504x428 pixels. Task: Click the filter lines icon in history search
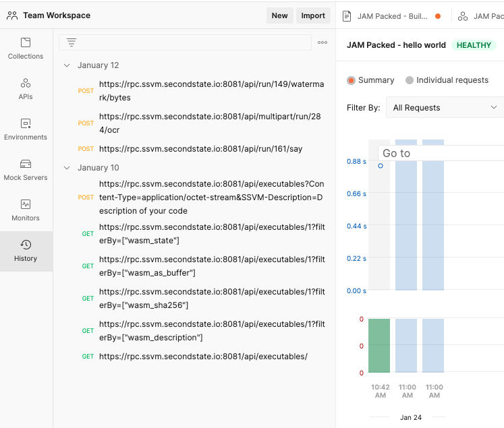click(x=72, y=42)
